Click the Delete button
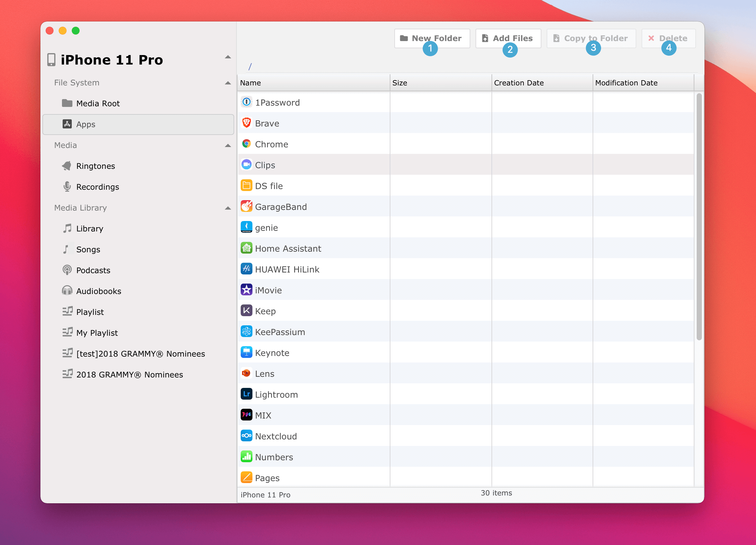Viewport: 756px width, 545px height. (x=668, y=38)
